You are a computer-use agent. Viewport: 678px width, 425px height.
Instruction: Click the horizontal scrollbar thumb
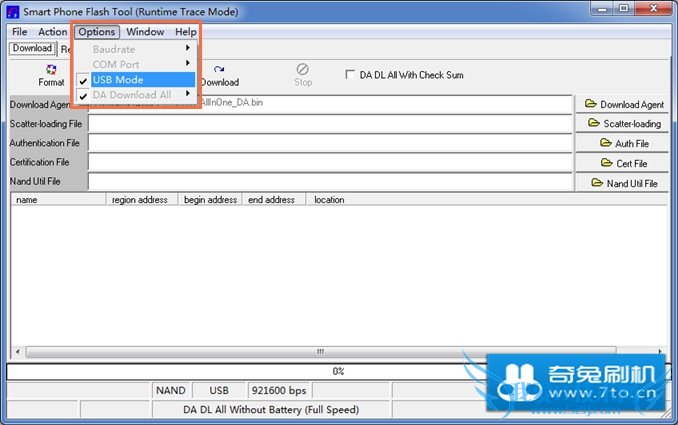(321, 352)
